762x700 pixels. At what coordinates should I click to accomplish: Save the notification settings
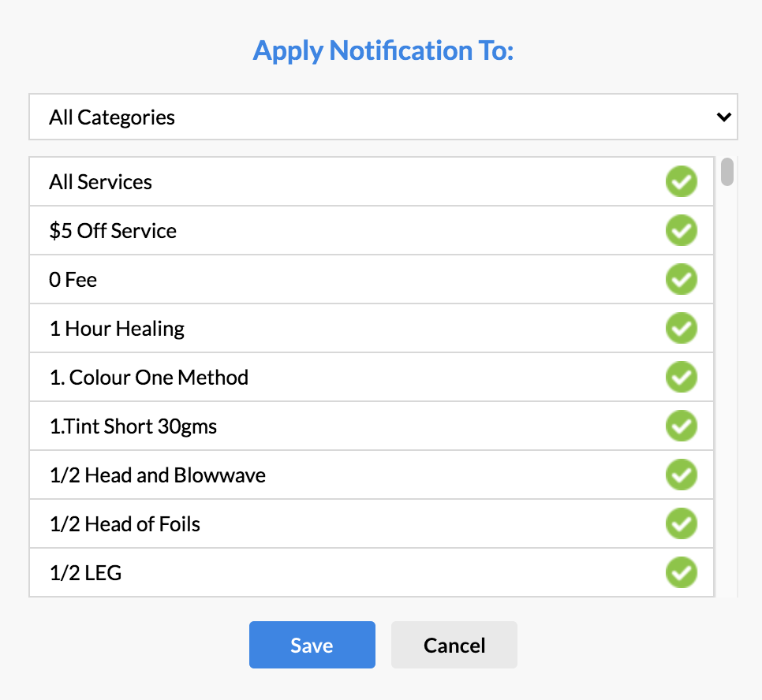click(x=312, y=645)
